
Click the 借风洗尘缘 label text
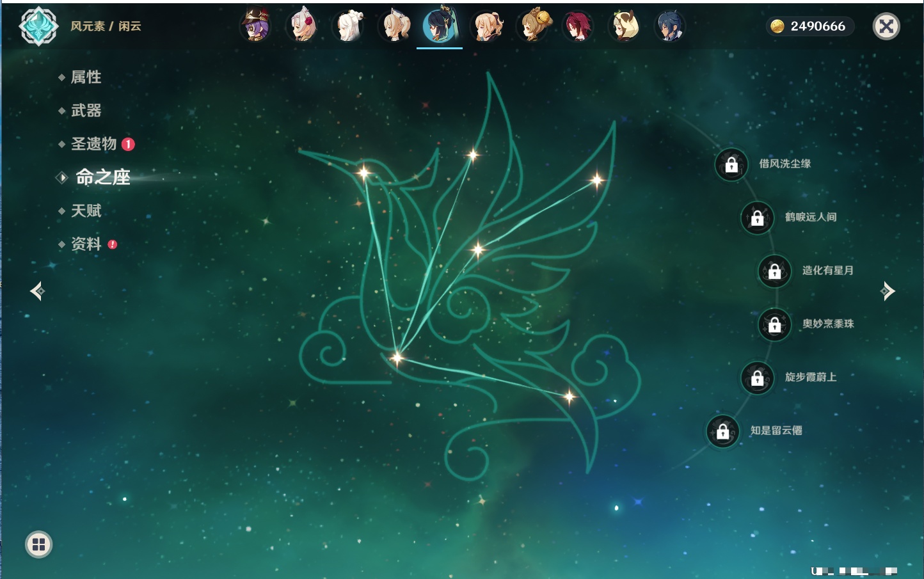point(785,164)
